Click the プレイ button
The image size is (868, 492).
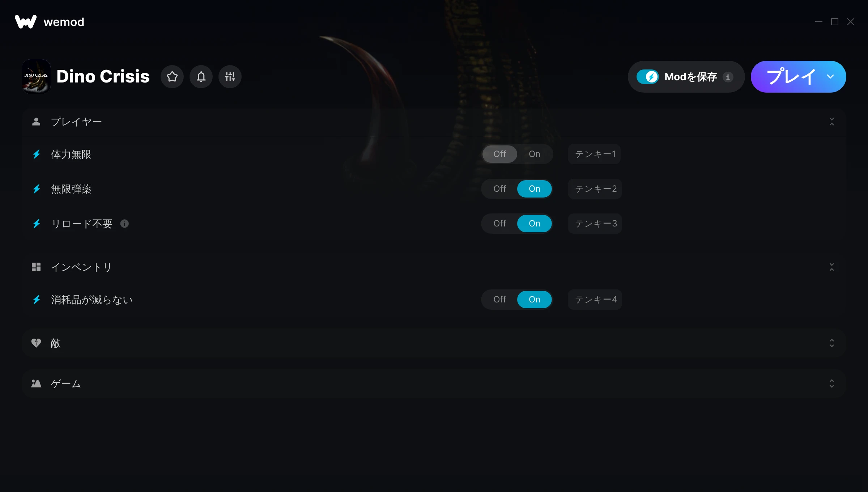coord(791,77)
